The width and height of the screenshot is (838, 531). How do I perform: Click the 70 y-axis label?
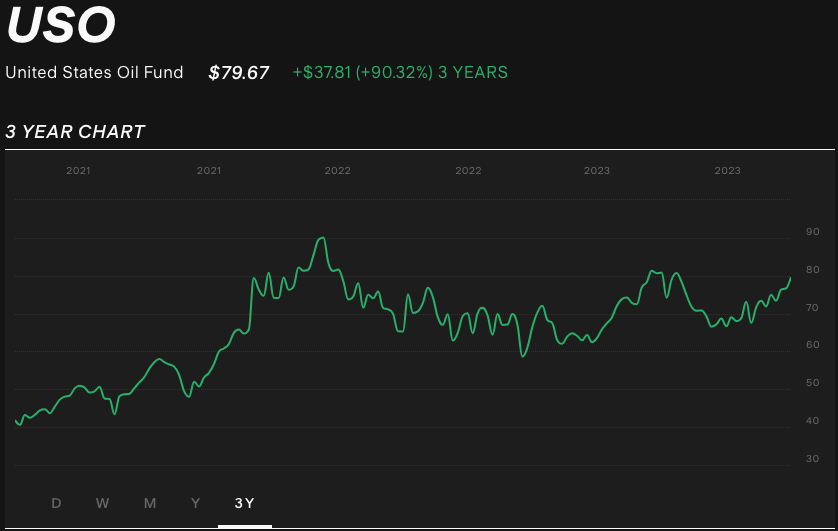812,307
